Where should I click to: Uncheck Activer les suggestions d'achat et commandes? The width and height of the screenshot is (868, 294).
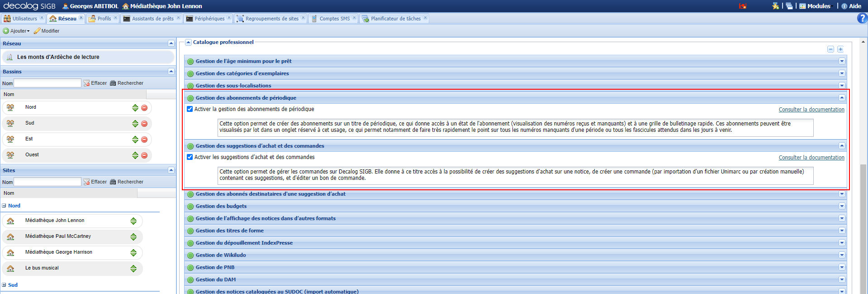coord(190,157)
